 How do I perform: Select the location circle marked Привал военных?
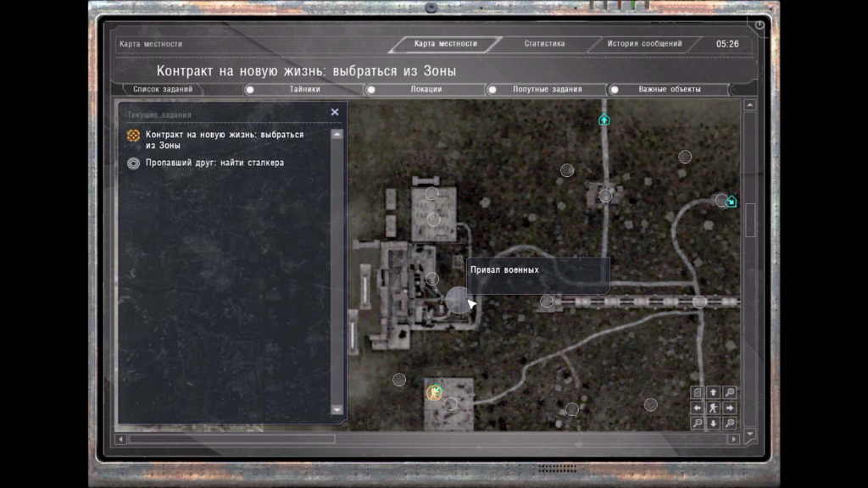tap(458, 300)
